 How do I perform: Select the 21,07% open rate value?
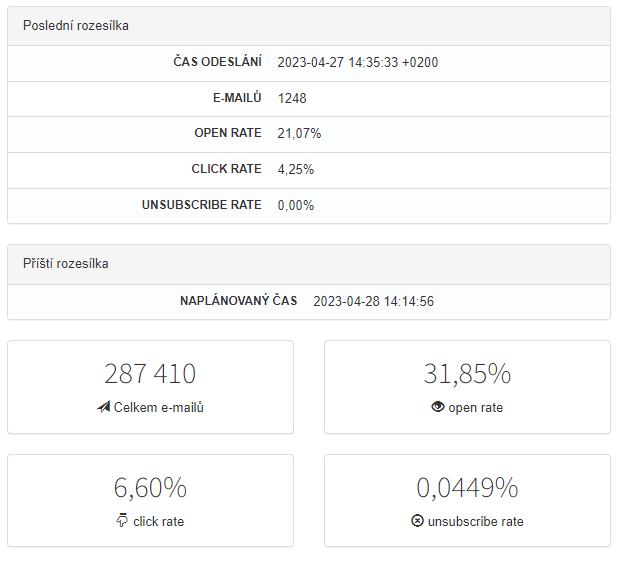pos(299,133)
